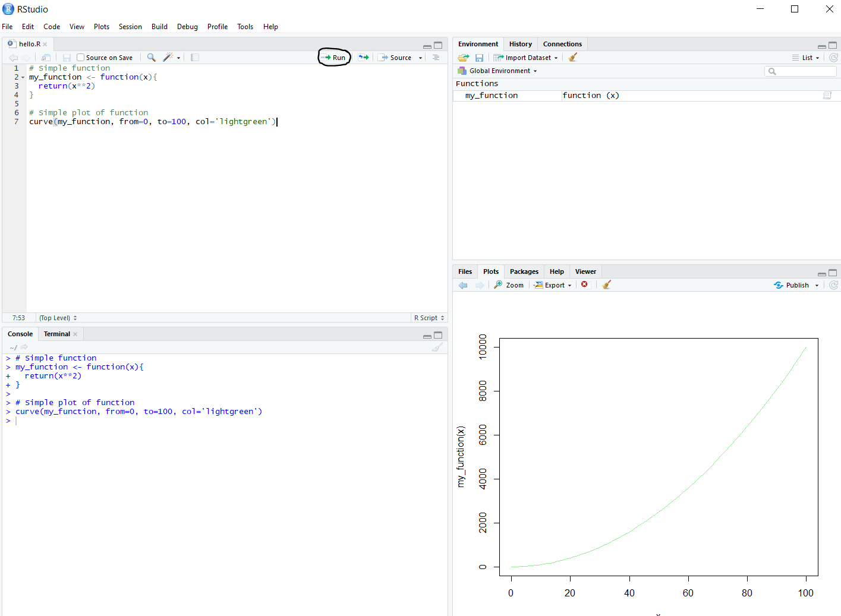Clear workspace objects with the Environment broom icon
The image size is (841, 616).
click(572, 57)
